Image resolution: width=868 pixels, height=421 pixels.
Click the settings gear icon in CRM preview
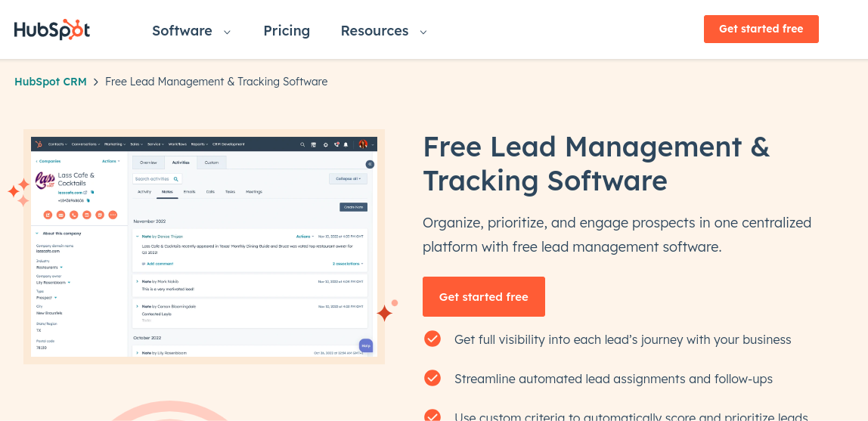(325, 144)
